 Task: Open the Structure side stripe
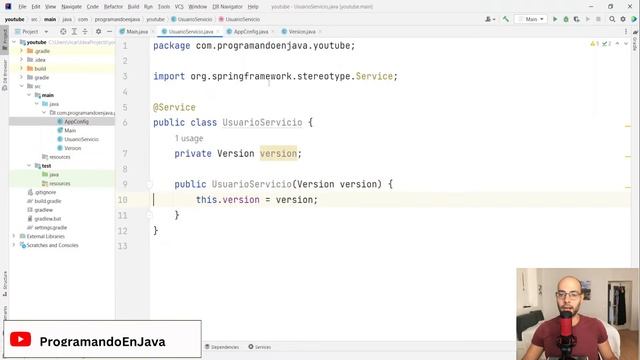(4, 284)
